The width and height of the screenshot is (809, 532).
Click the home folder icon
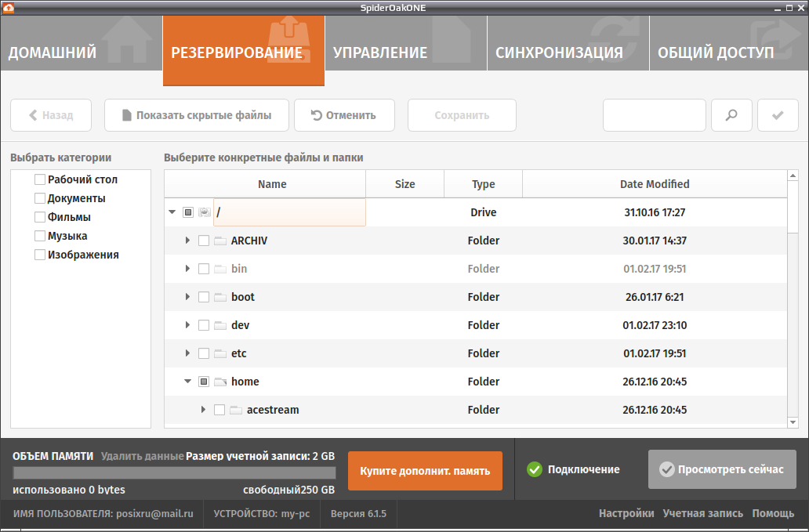point(220,382)
